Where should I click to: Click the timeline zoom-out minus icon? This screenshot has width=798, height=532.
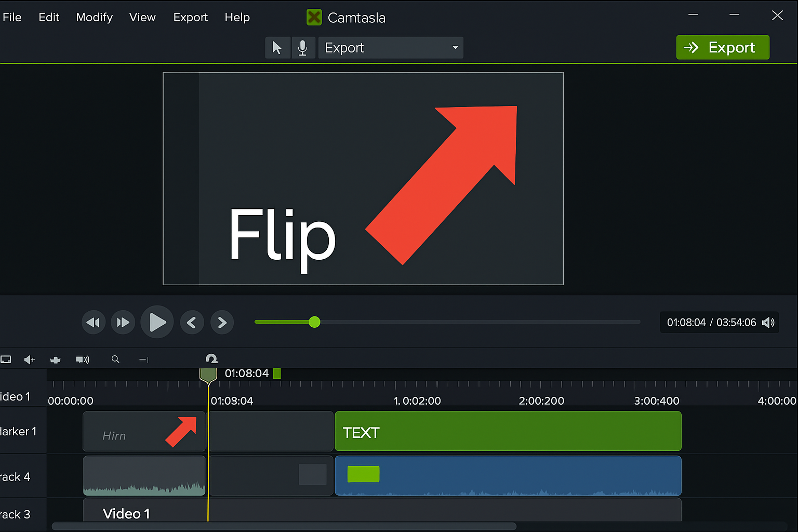click(x=144, y=360)
